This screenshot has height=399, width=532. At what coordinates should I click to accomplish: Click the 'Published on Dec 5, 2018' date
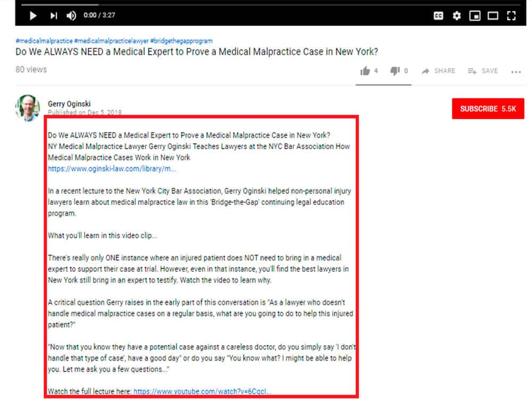[x=85, y=112]
